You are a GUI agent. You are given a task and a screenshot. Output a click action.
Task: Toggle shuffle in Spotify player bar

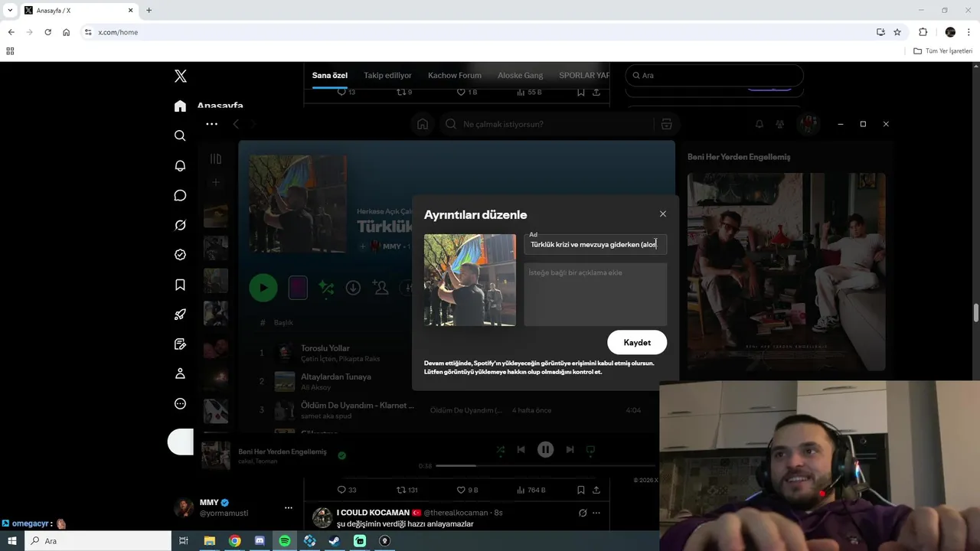pos(500,450)
